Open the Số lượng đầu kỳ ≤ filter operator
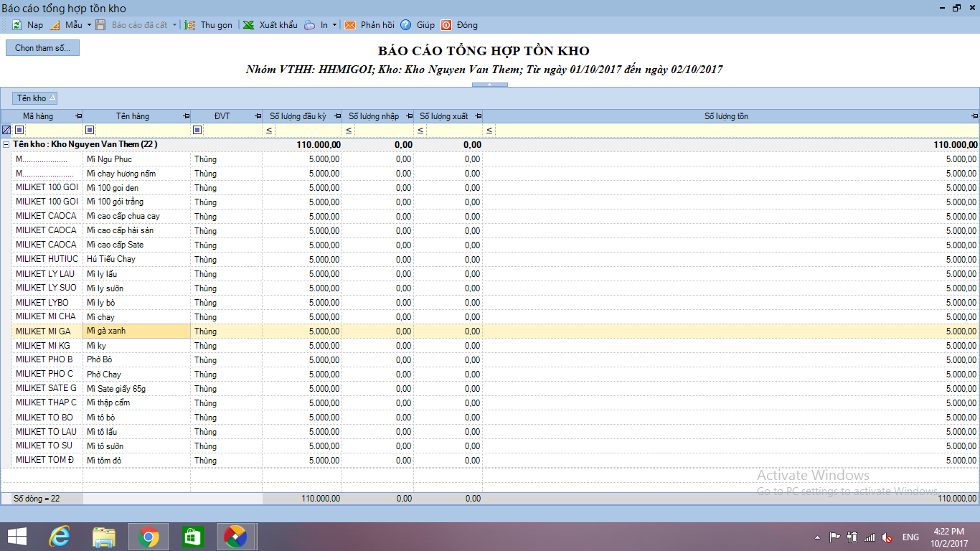Image resolution: width=980 pixels, height=551 pixels. [269, 131]
